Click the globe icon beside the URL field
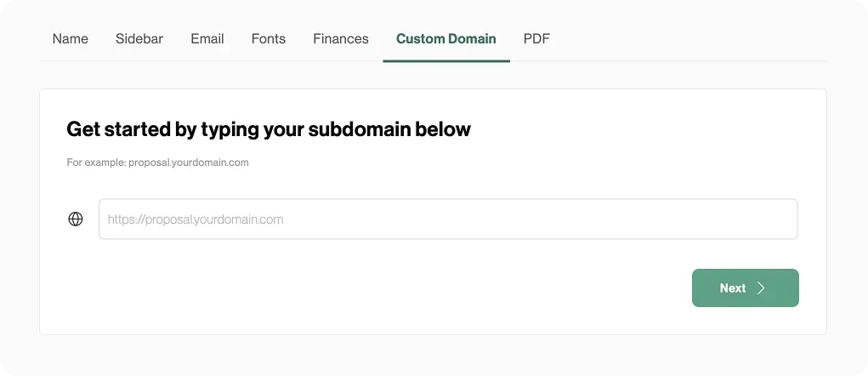The height and width of the screenshot is (376, 868). (x=76, y=219)
